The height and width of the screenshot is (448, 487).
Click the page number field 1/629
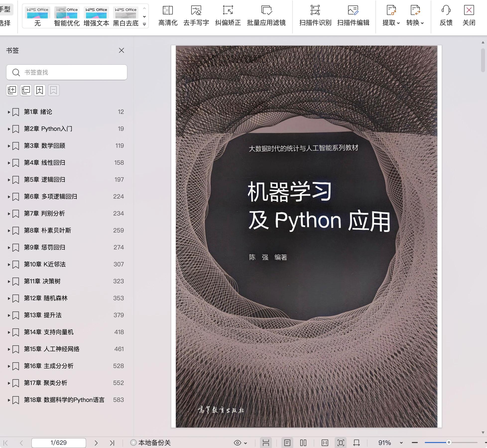click(59, 443)
